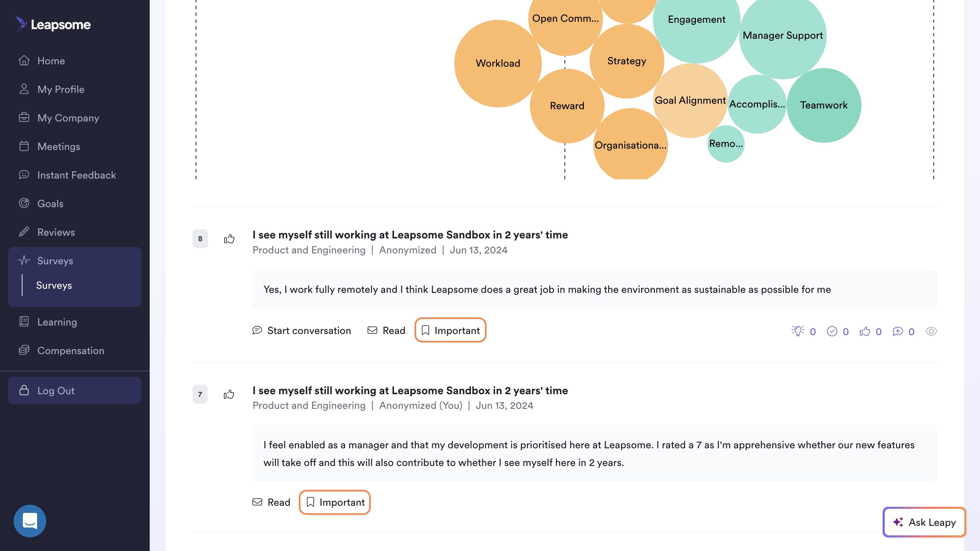Viewport: 980px width, 551px height.
Task: Mark the first comment as Important
Action: [451, 330]
